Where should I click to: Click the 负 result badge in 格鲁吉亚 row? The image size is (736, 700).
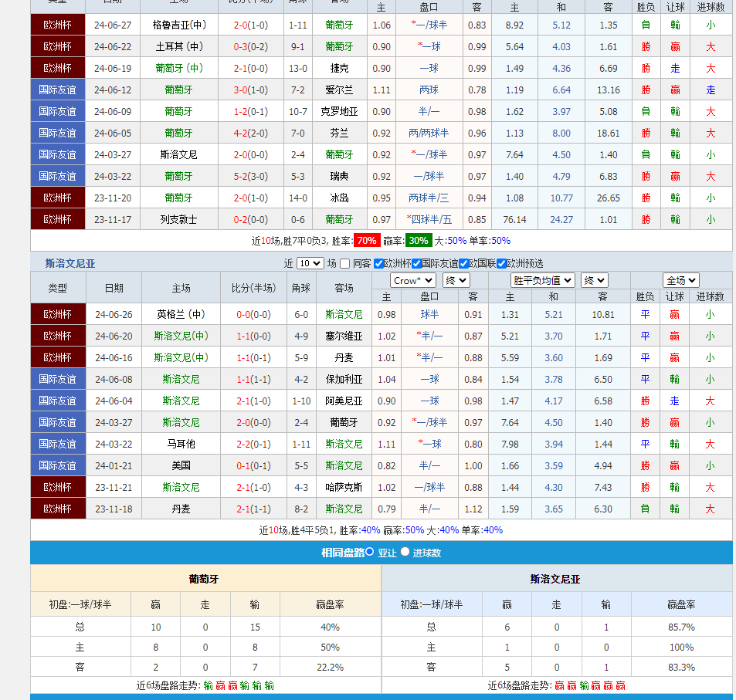pyautogui.click(x=646, y=25)
